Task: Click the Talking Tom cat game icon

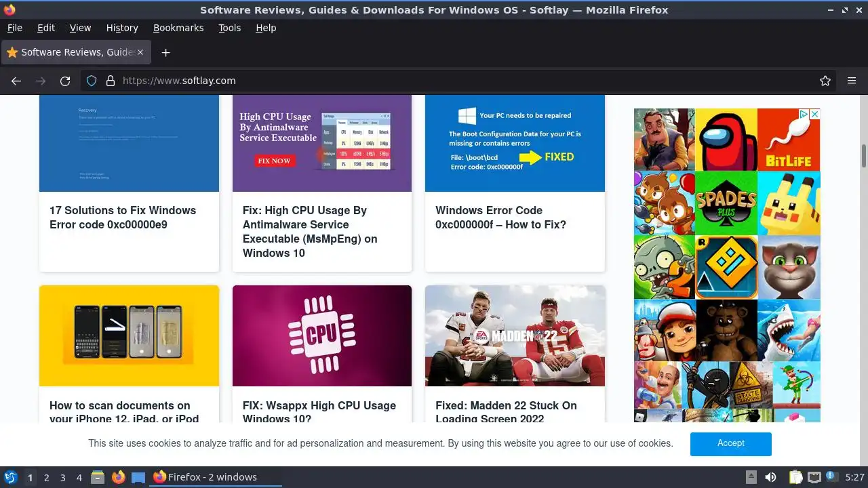Action: pos(789,267)
